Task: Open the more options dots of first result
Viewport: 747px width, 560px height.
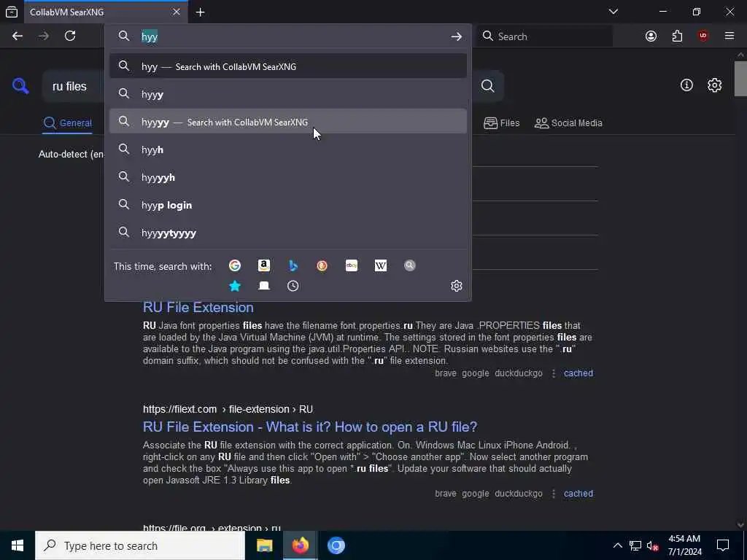Action: pyautogui.click(x=553, y=373)
